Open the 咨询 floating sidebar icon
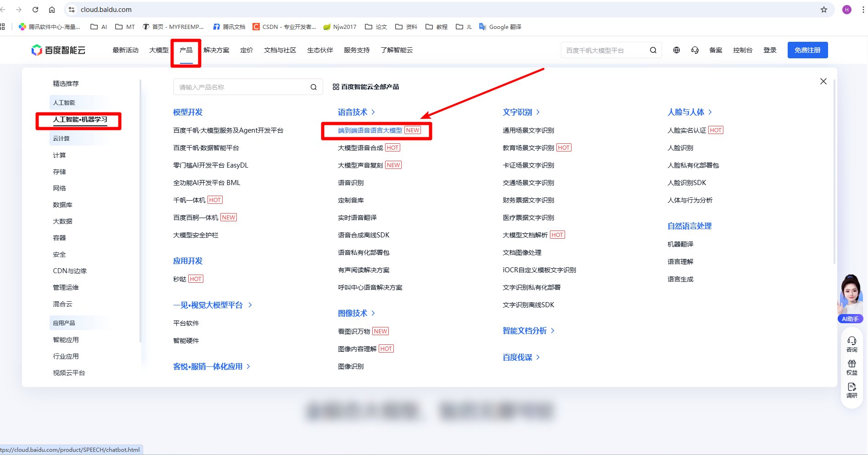This screenshot has height=455, width=868. (x=852, y=344)
